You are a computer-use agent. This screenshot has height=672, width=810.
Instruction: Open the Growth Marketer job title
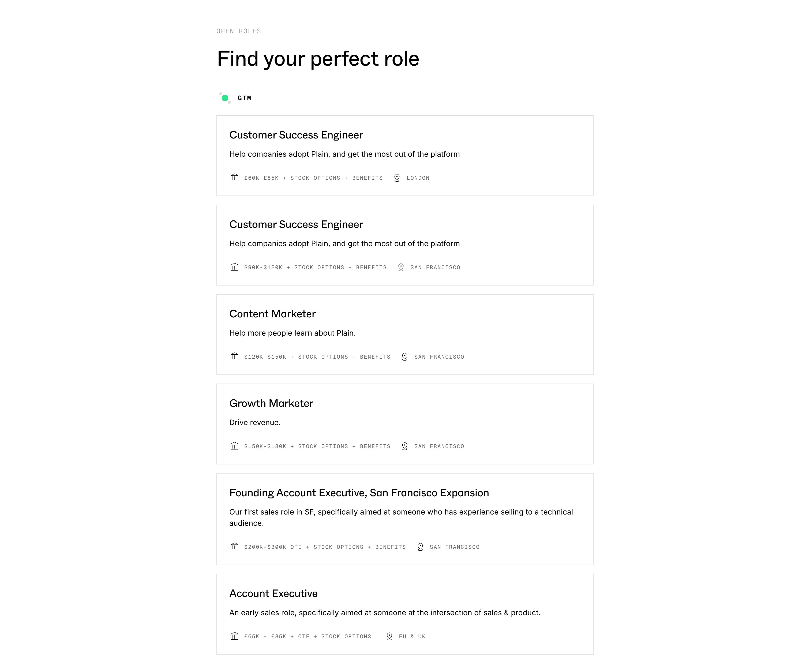pyautogui.click(x=271, y=403)
